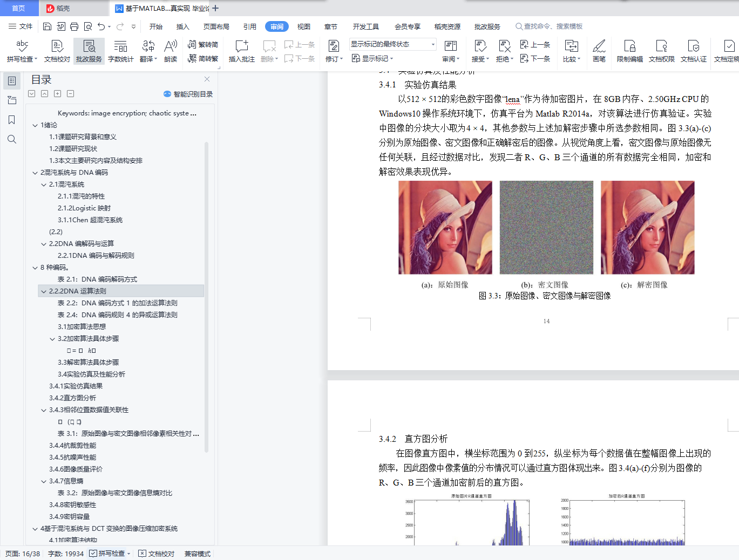Click 智能识别目录 link

pyautogui.click(x=188, y=94)
